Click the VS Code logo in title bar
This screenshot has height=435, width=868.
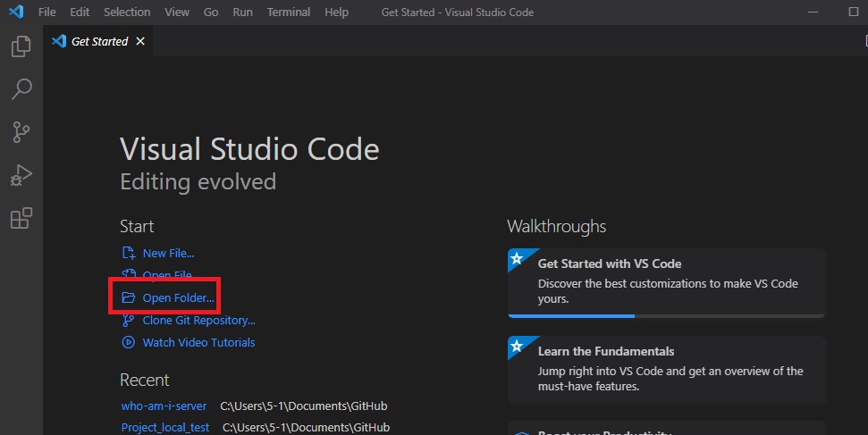(x=16, y=12)
